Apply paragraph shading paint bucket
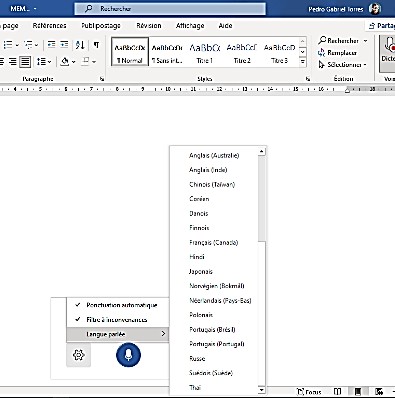The height and width of the screenshot is (398, 395). pyautogui.click(x=65, y=62)
